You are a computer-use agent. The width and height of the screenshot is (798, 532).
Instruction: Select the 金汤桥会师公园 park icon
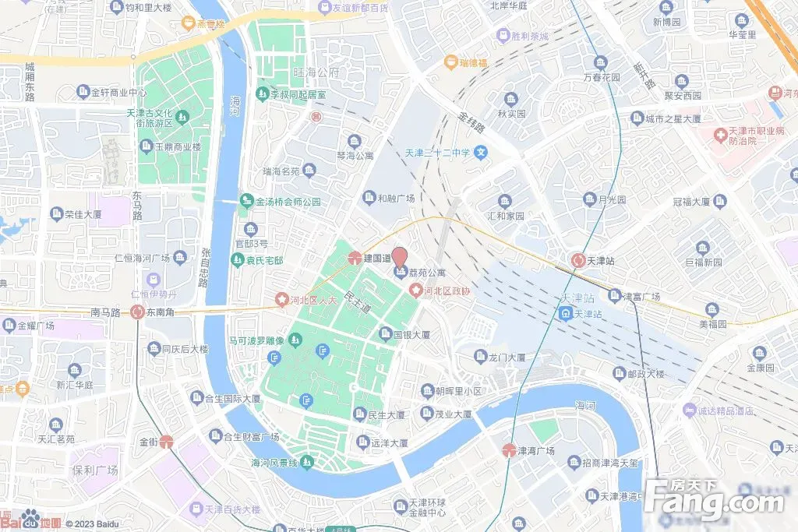(x=247, y=201)
